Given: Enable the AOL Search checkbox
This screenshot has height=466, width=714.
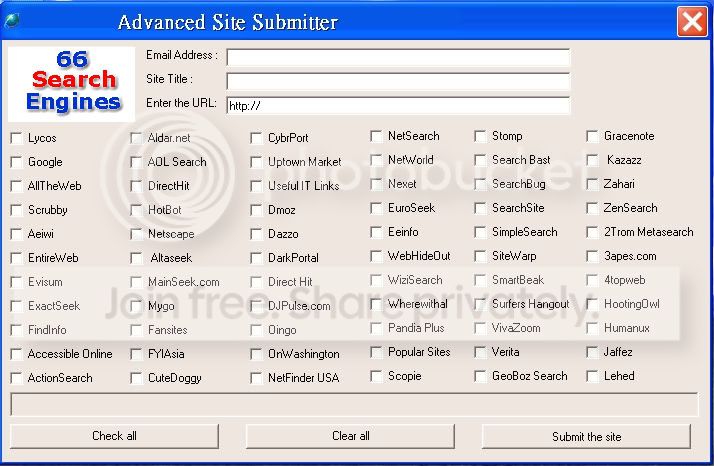Looking at the screenshot, I should 136,162.
